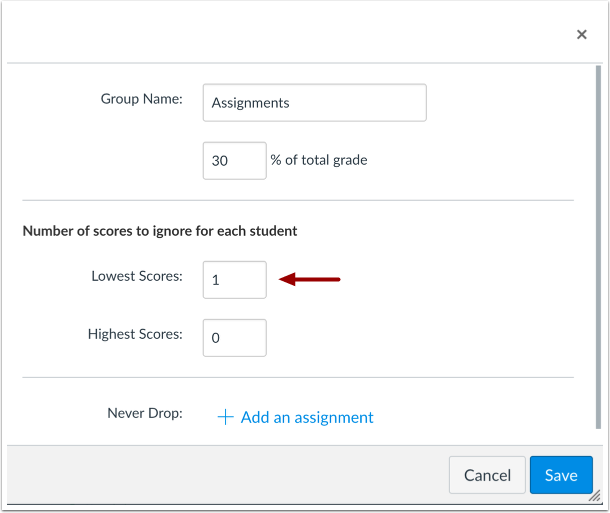Click the value 30 in the percent box
Screen dimensions: 610x513
pyautogui.click(x=220, y=161)
